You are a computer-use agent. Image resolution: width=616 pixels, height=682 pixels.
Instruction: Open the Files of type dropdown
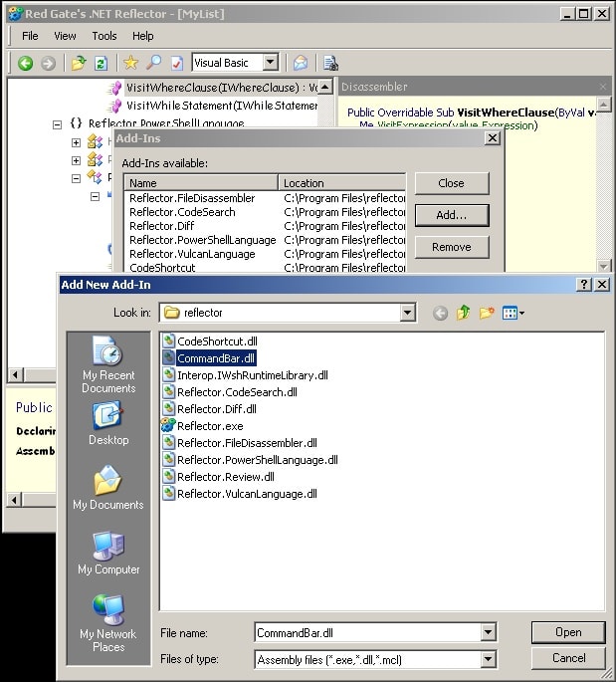click(488, 659)
